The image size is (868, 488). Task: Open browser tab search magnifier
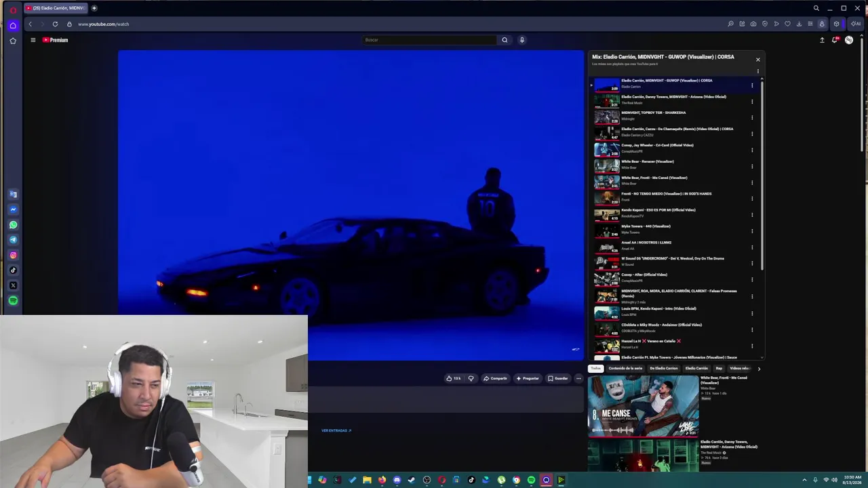[816, 8]
